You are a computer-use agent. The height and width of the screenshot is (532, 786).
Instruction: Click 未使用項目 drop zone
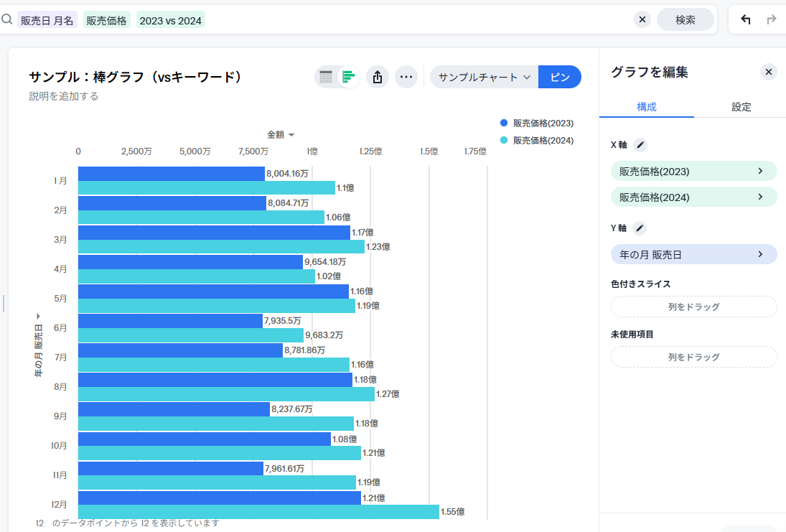click(x=694, y=357)
